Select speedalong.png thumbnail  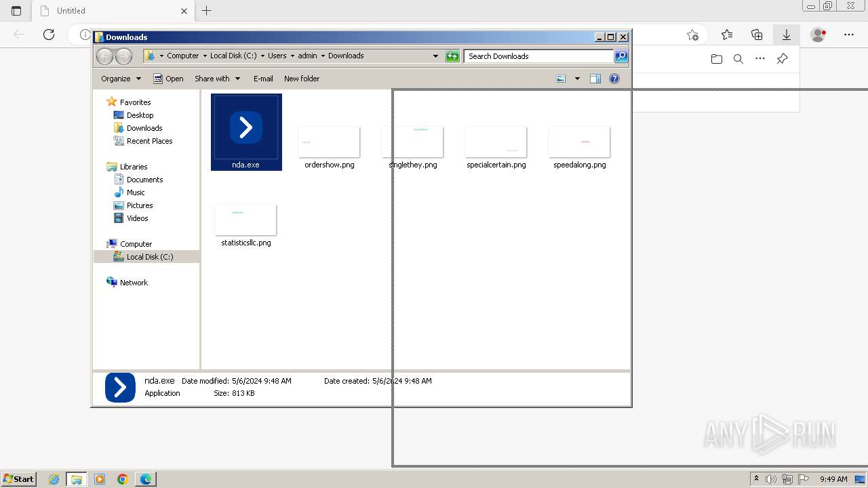[x=579, y=142]
